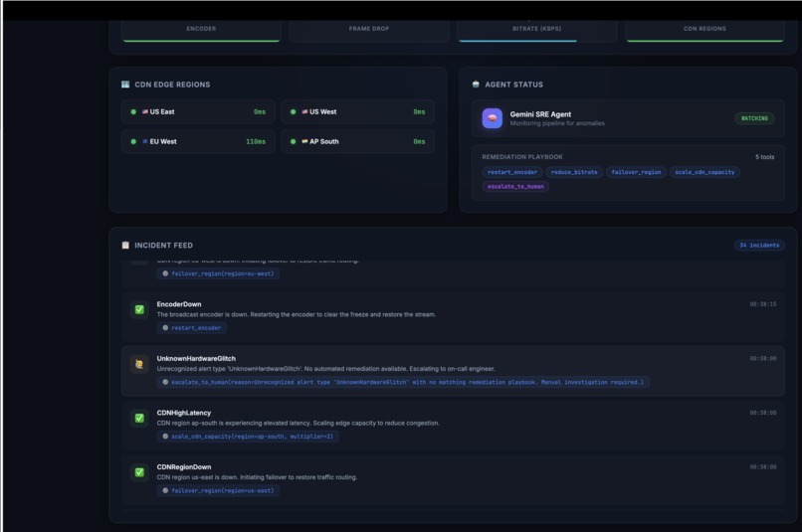Click the EU West 110ms latency value

[x=256, y=141]
